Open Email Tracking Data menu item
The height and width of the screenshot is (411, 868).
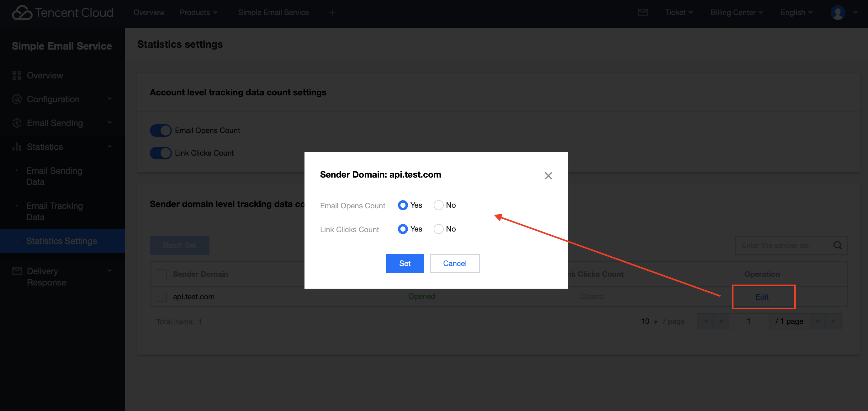[55, 211]
